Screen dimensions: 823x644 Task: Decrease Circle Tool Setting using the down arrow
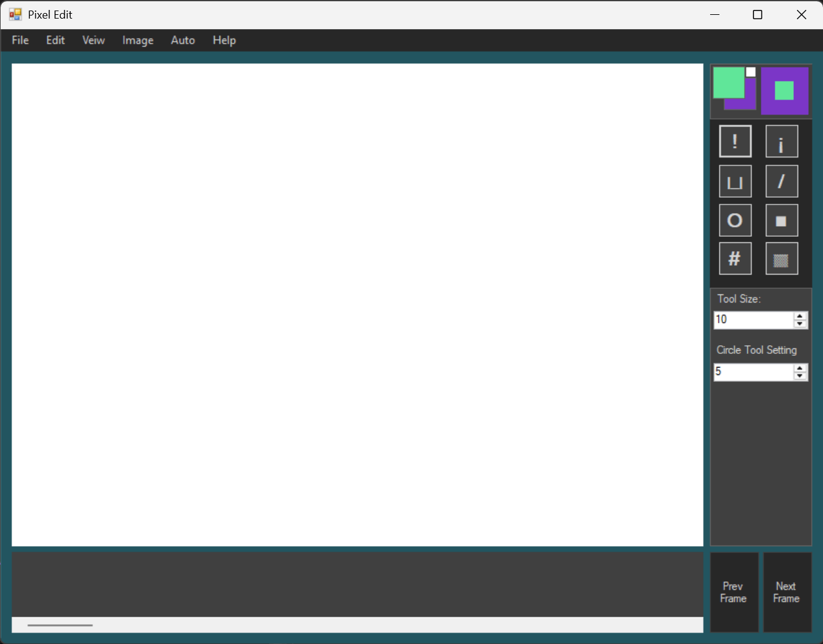(x=800, y=376)
